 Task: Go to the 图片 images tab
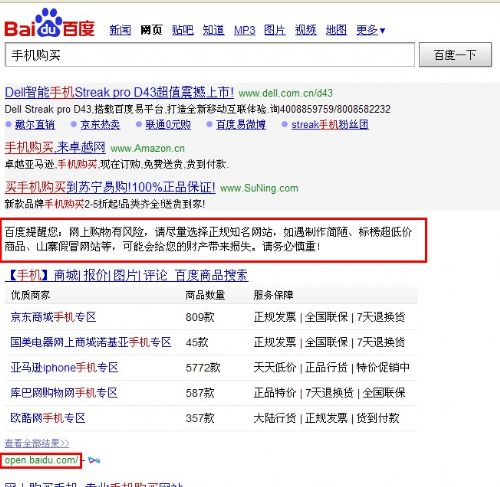(x=275, y=30)
